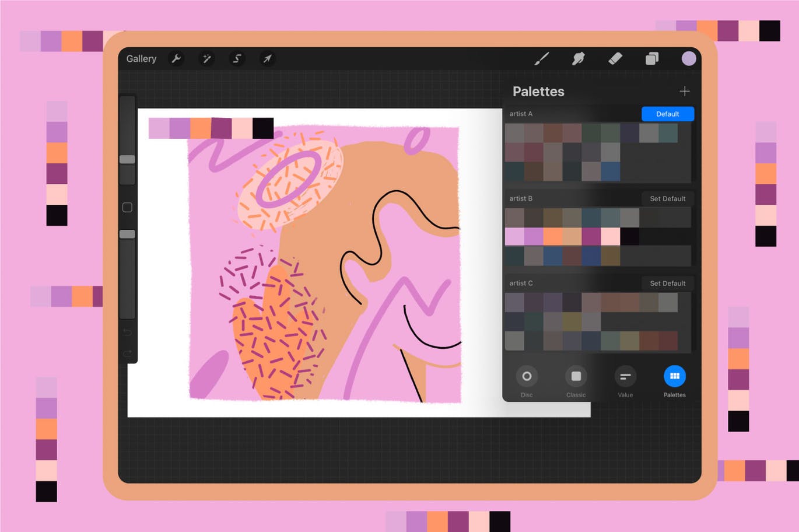This screenshot has width=799, height=532.
Task: Pick the purple swatch in artist B
Action: [x=534, y=236]
